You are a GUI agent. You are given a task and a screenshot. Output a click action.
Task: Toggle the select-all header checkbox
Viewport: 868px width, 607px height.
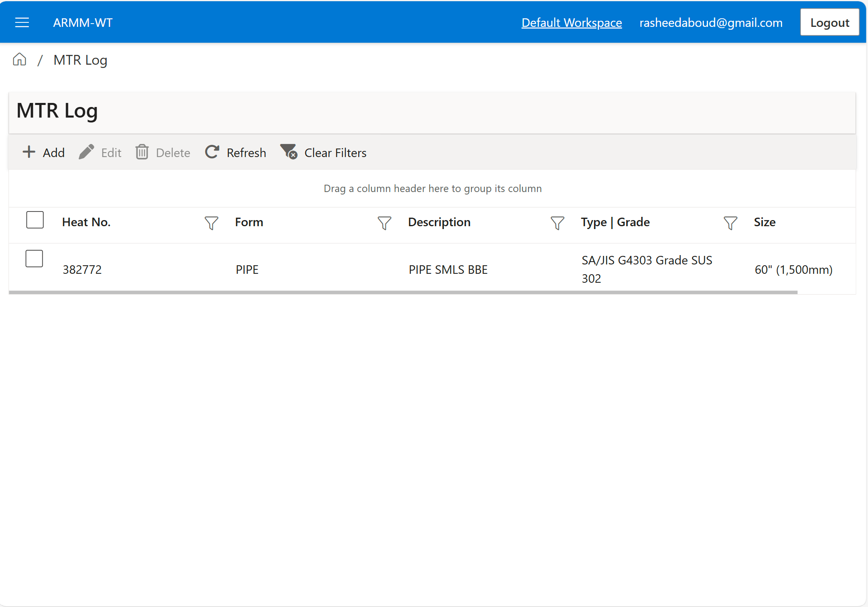click(35, 220)
